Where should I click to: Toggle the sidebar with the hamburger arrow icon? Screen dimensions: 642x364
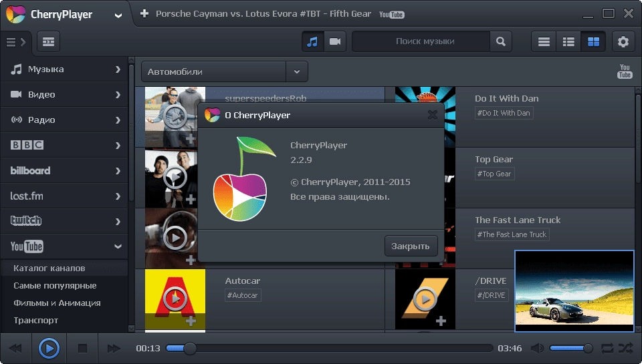[16, 41]
